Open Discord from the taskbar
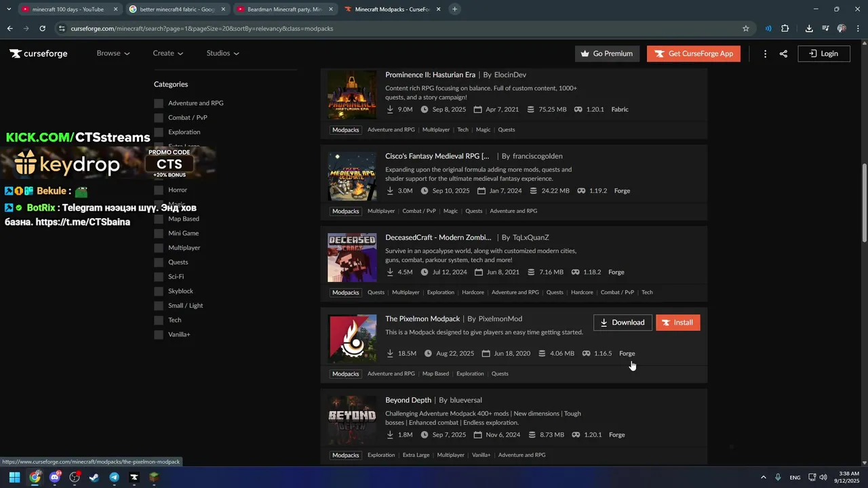This screenshot has height=488, width=868. (x=55, y=477)
